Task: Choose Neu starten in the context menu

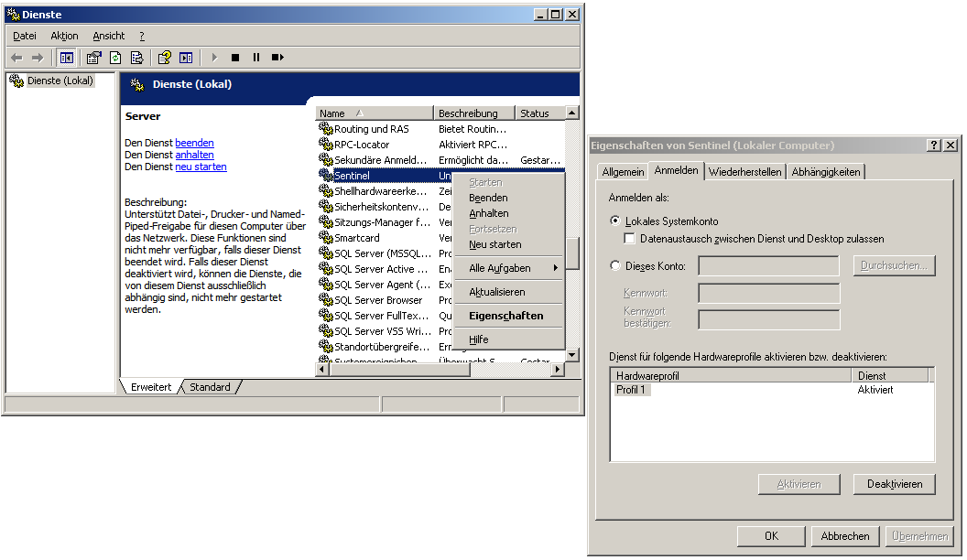Action: coord(507,244)
